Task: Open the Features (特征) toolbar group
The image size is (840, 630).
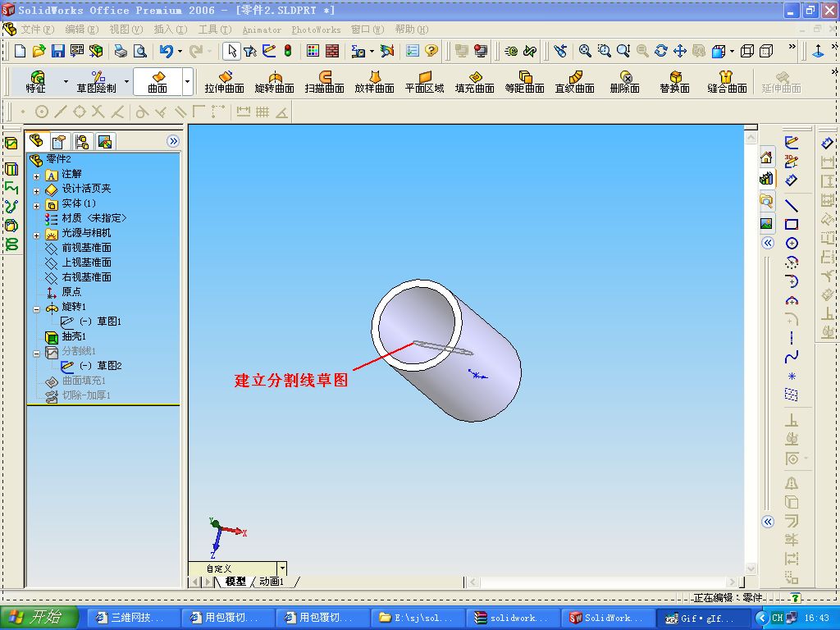Action: [x=36, y=82]
